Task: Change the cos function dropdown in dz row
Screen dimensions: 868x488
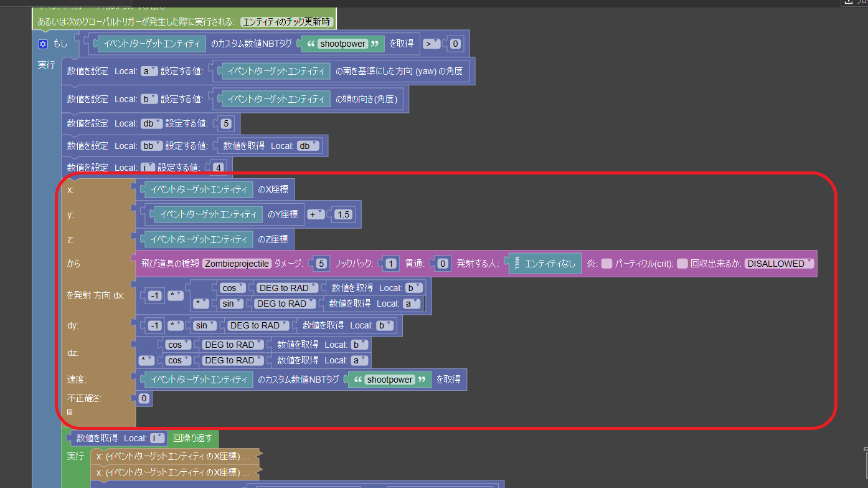Action: pyautogui.click(x=179, y=344)
